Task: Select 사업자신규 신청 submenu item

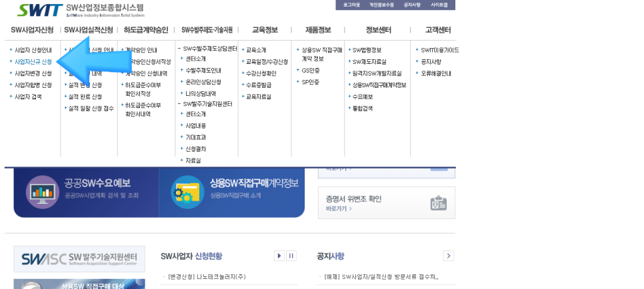Action: (x=33, y=61)
